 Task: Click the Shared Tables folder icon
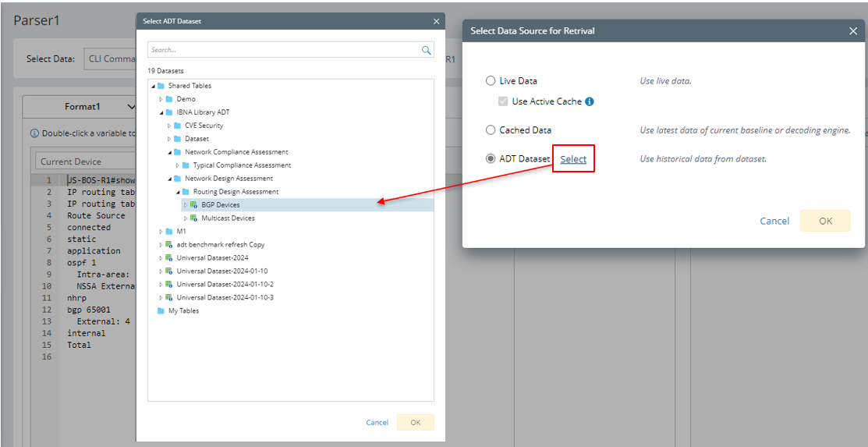tap(161, 86)
